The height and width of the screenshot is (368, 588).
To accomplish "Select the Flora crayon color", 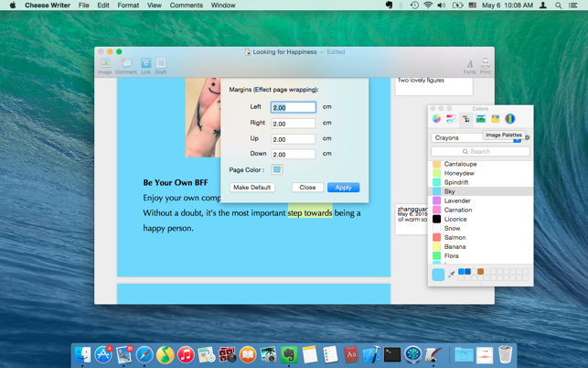I will click(480, 255).
